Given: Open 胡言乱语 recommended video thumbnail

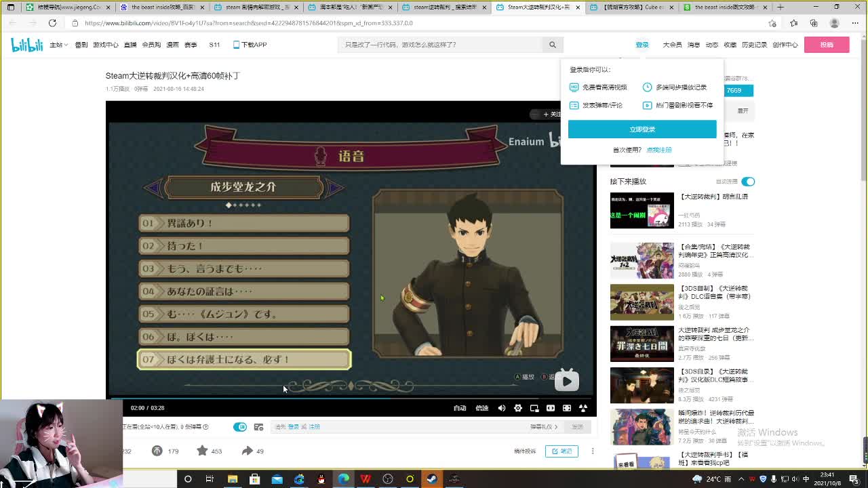Looking at the screenshot, I should (642, 211).
